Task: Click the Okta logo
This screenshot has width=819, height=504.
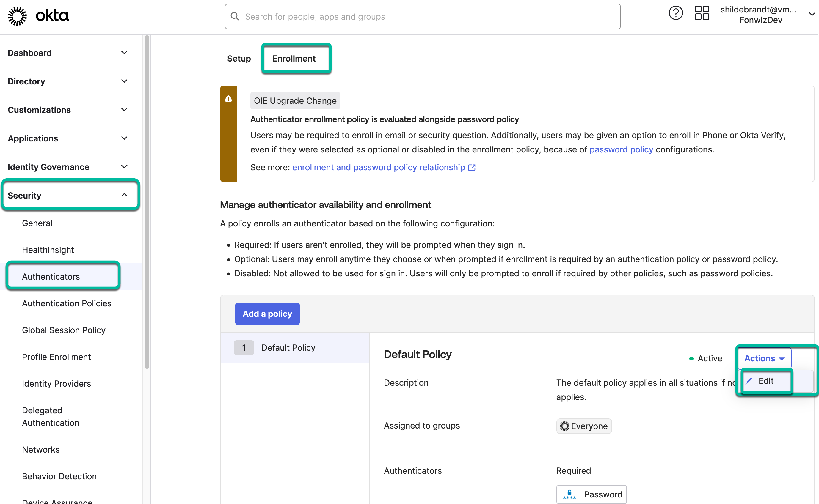Action: [38, 15]
